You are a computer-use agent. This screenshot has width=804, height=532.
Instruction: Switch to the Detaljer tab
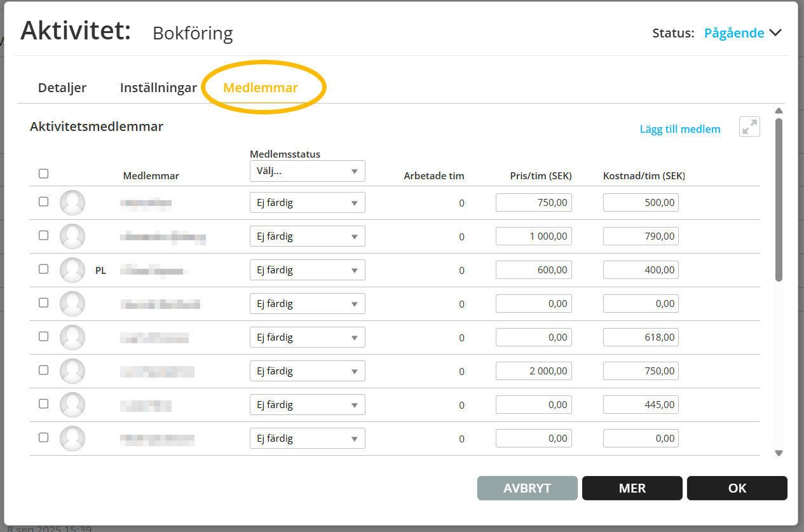click(62, 88)
